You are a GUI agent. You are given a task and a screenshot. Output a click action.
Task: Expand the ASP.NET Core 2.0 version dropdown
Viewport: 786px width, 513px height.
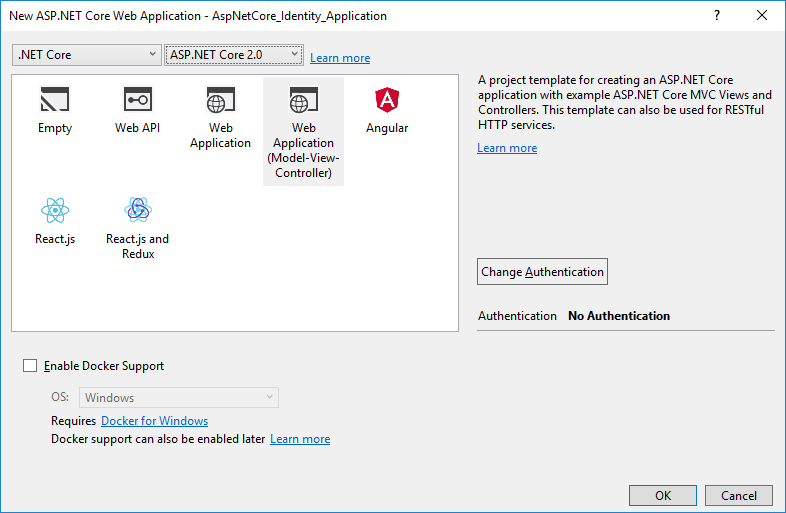tap(233, 55)
